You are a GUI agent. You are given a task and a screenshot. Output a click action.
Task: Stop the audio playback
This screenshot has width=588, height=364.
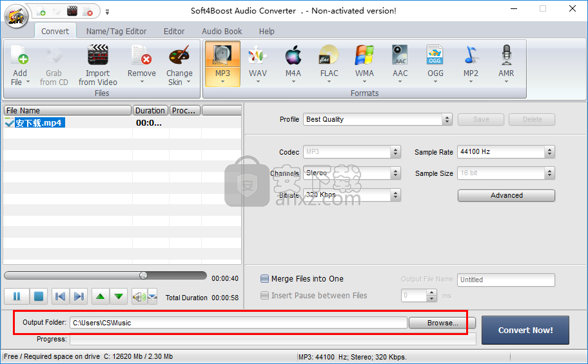[38, 296]
